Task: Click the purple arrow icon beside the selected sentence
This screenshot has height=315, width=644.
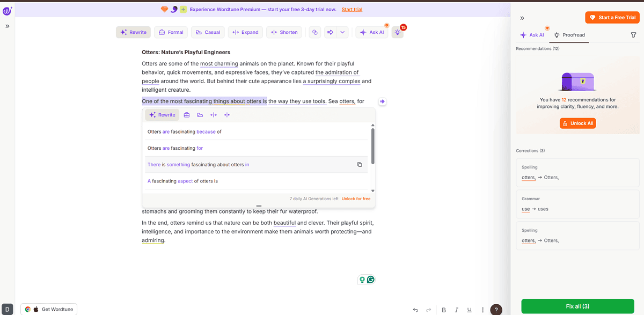Action: tap(382, 101)
